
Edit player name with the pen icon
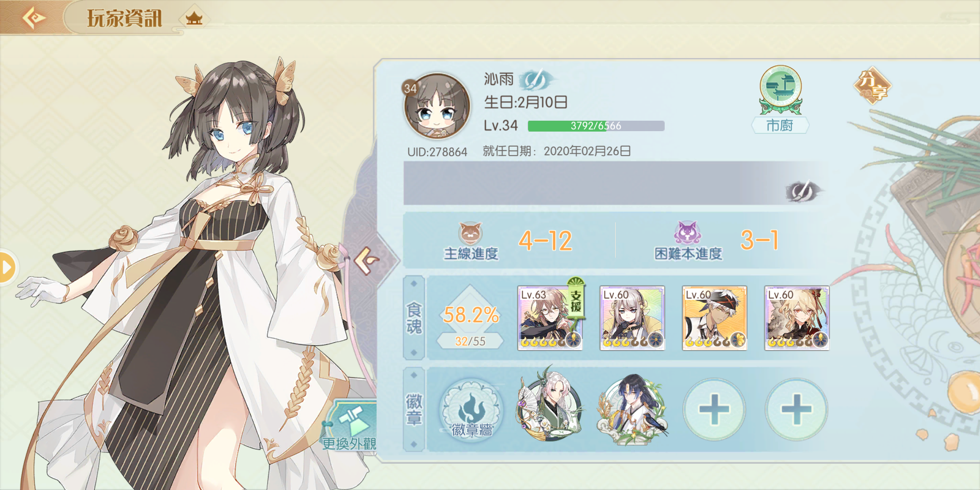click(537, 81)
